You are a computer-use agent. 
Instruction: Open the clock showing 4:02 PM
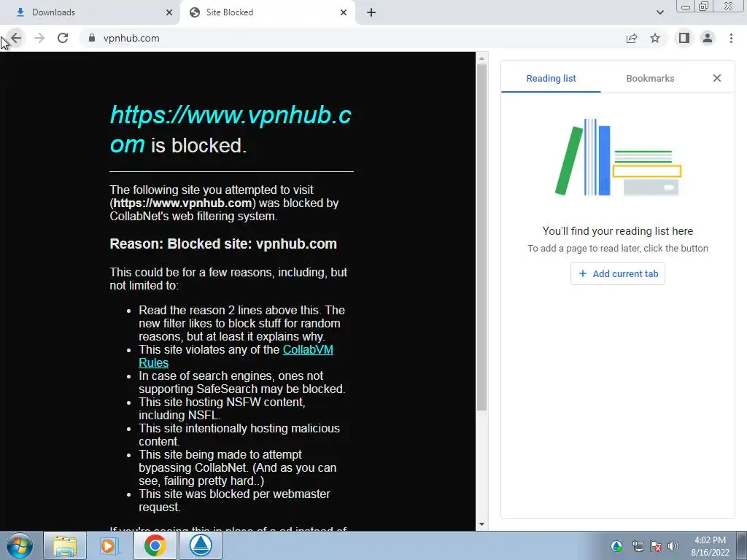(711, 546)
